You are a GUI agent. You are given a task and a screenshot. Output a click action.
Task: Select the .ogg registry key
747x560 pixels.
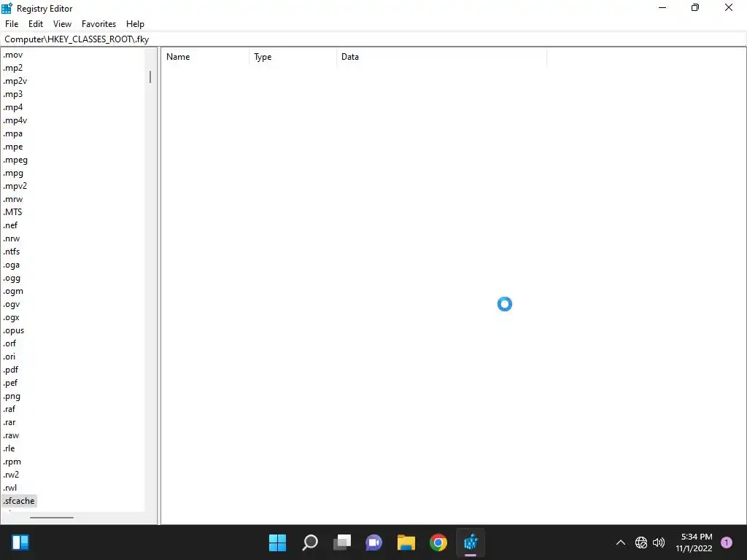pos(12,278)
